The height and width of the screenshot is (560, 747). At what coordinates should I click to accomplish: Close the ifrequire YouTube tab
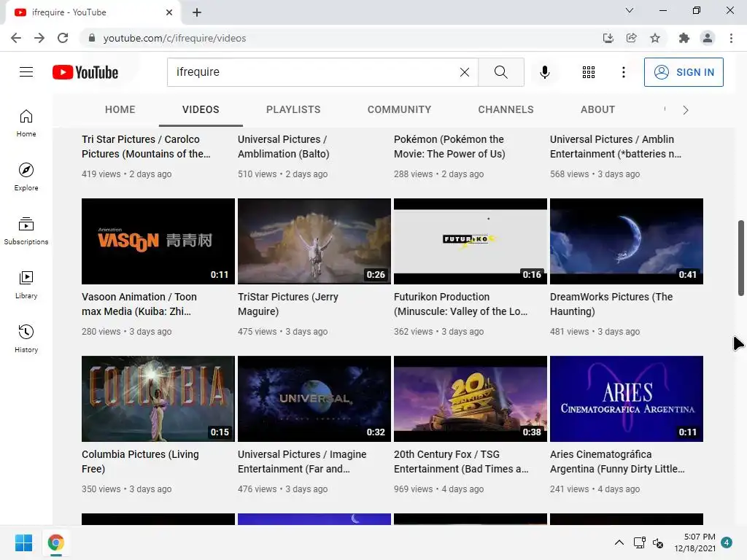(x=169, y=12)
